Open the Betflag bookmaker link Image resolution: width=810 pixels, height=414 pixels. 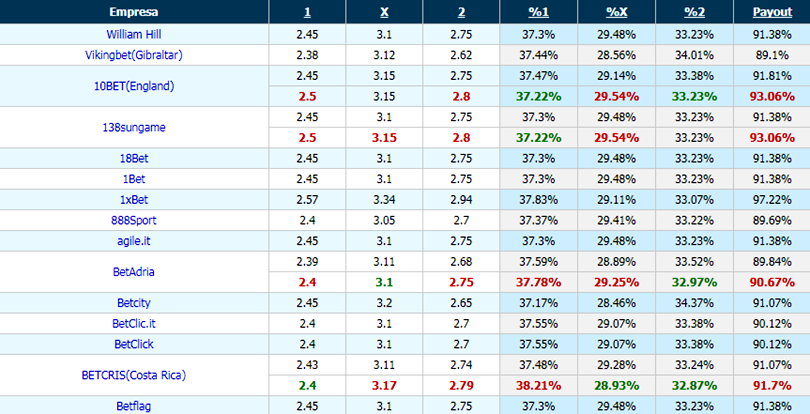click(x=134, y=407)
